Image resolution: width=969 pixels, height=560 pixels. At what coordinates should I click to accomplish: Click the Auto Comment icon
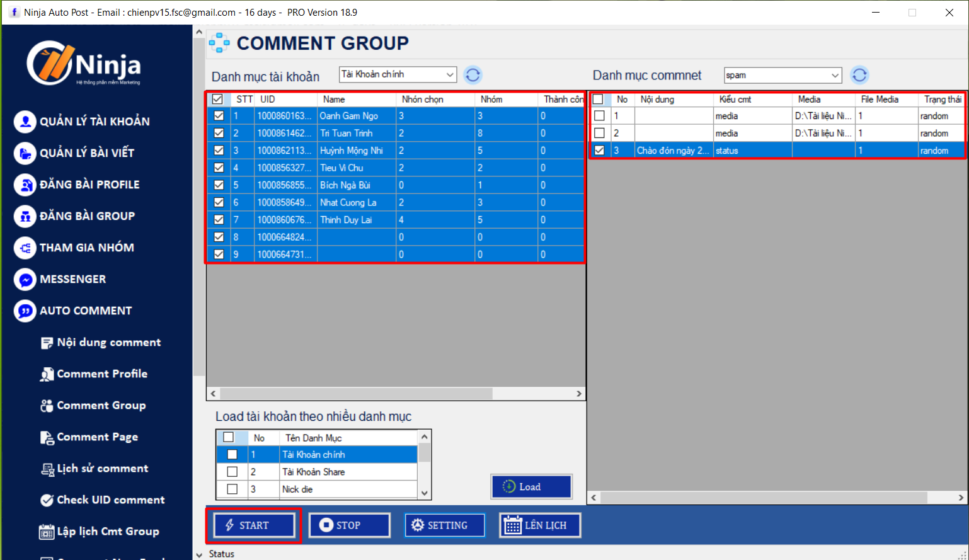[25, 311]
